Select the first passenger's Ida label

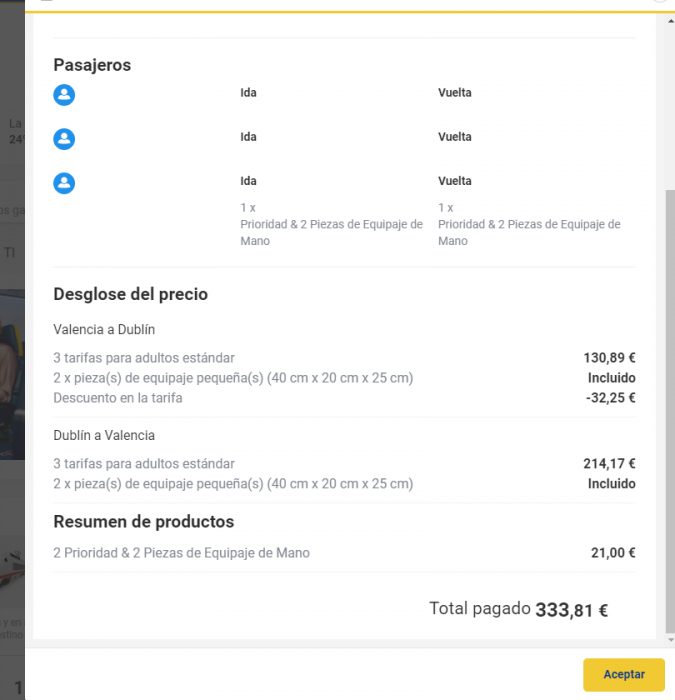click(x=248, y=93)
